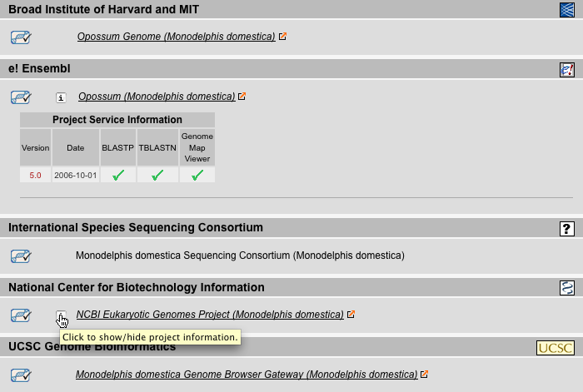Collapse Ensembl project info with the i button
Screen dimensions: 583x392
click(x=61, y=97)
